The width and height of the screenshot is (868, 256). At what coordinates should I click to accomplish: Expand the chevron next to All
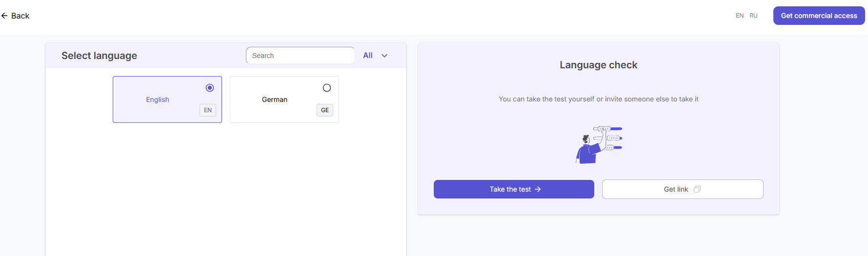384,56
